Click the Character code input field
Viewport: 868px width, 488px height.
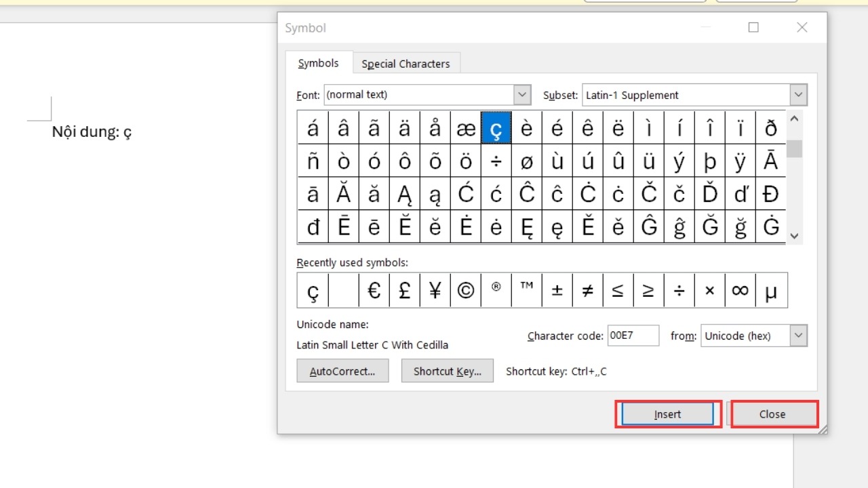click(x=633, y=335)
